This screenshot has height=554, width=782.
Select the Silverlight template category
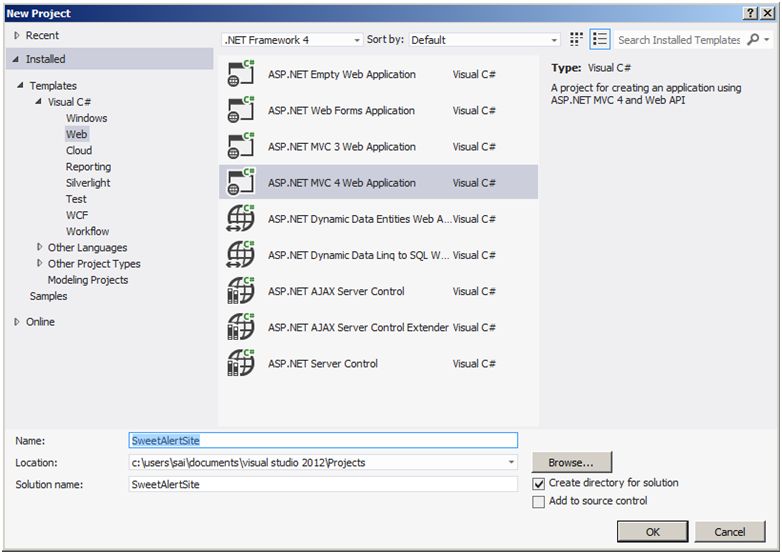pyautogui.click(x=88, y=183)
